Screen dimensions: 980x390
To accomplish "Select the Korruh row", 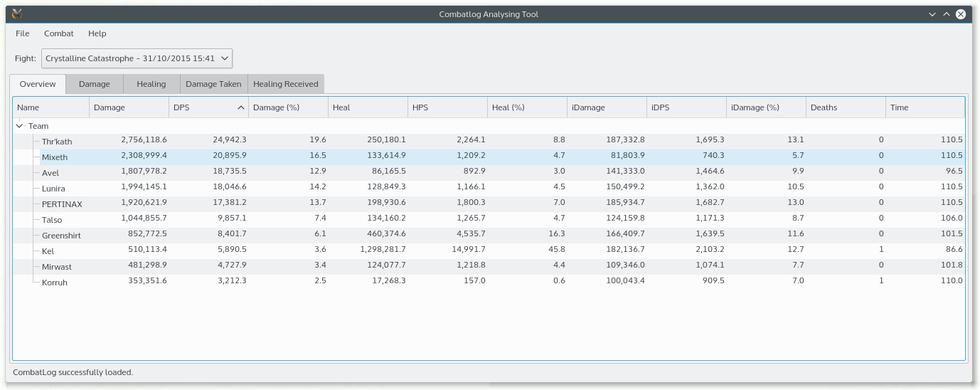I will 489,282.
